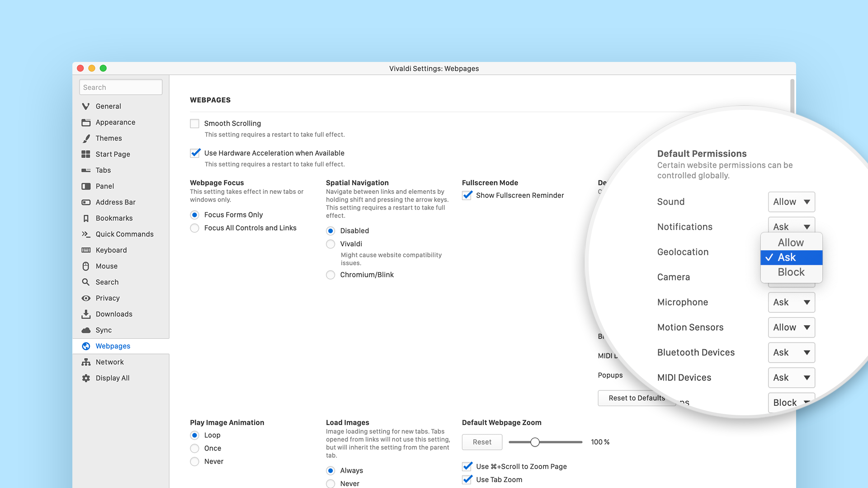This screenshot has width=868, height=488.
Task: Choose Chromium/Blink spatial navigation option
Action: coord(330,275)
